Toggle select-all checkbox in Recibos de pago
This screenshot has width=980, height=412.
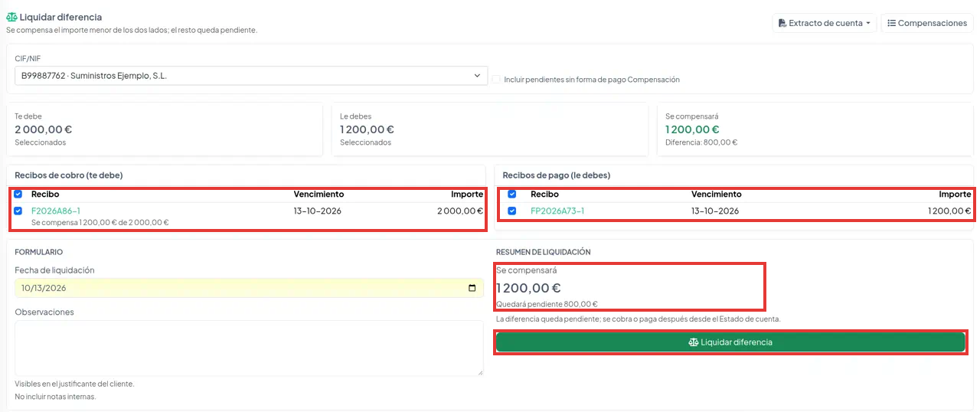(x=512, y=194)
